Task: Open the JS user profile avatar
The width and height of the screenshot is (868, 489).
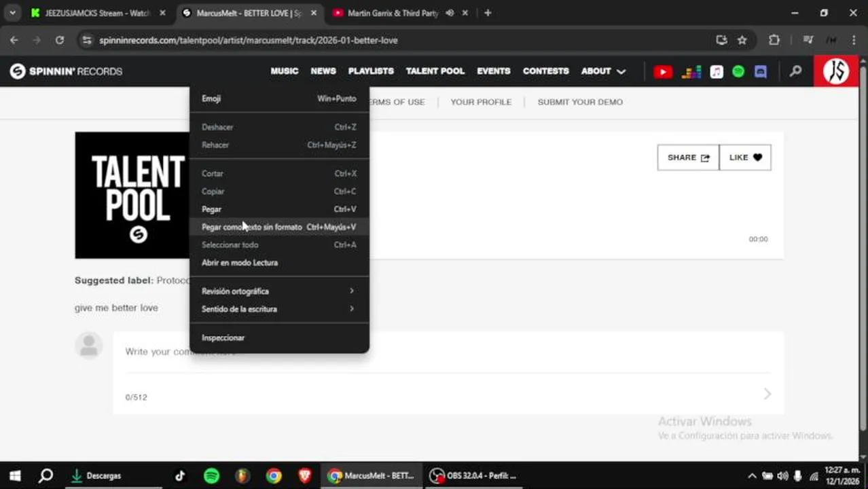Action: point(835,71)
